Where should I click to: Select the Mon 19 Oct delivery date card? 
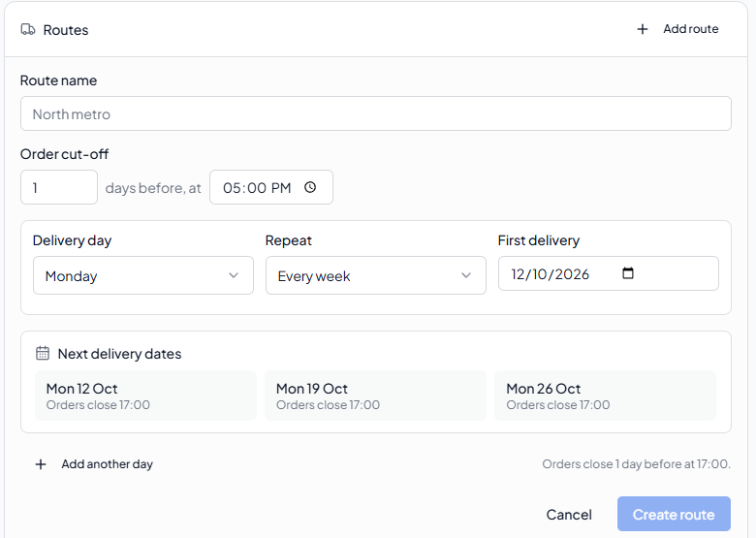pos(376,396)
